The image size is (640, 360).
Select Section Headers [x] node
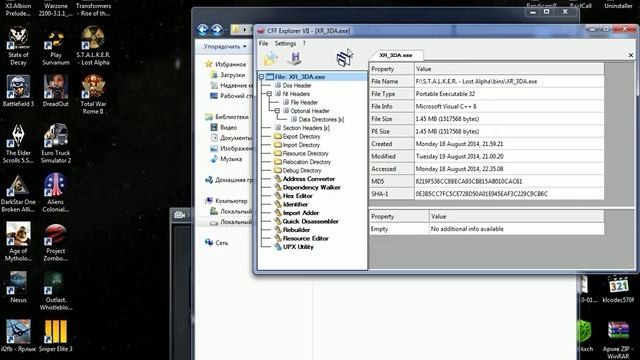coord(306,128)
